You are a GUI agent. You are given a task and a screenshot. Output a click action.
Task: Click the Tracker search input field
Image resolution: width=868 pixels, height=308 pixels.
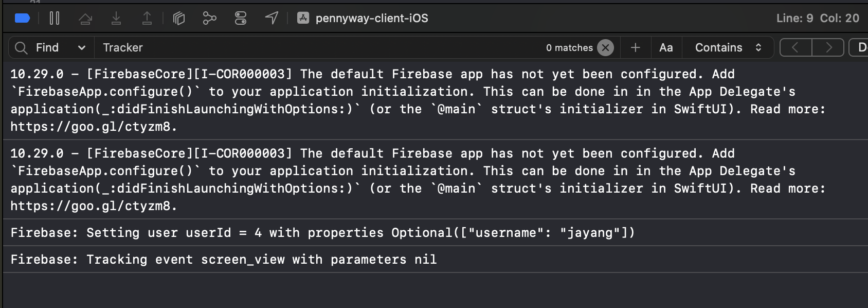(x=319, y=48)
